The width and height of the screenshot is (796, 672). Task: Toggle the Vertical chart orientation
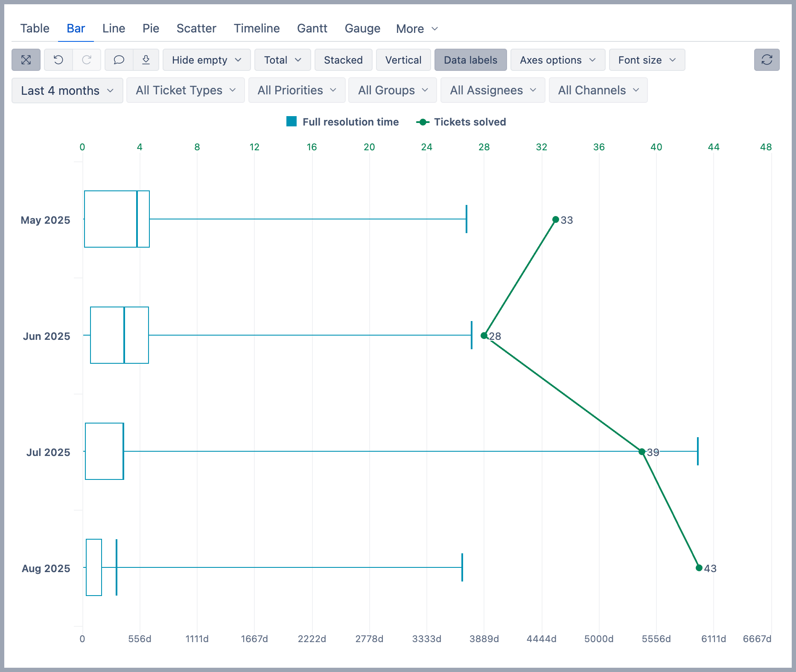point(403,60)
